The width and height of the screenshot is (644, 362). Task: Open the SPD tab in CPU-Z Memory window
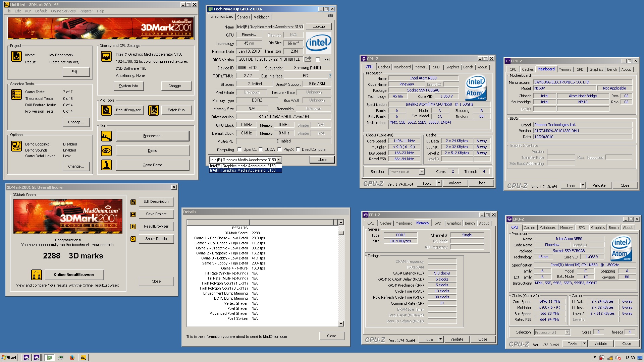point(438,223)
